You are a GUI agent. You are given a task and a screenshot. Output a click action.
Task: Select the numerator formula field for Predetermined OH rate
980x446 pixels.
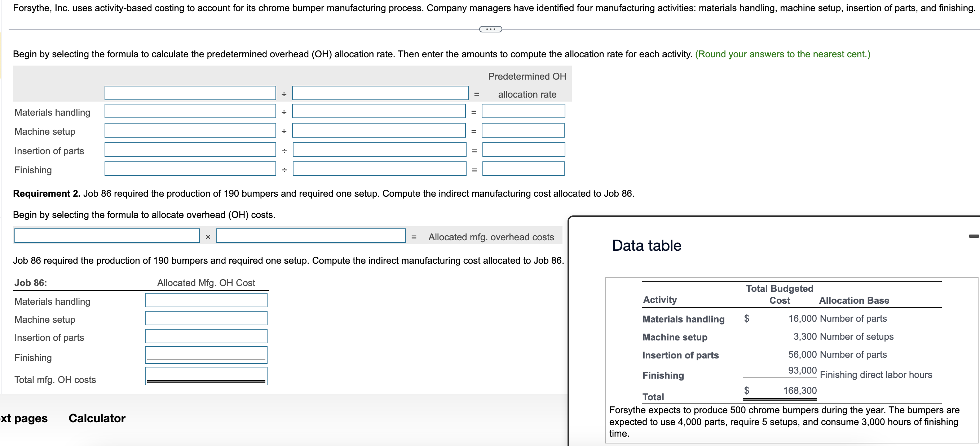(189, 93)
